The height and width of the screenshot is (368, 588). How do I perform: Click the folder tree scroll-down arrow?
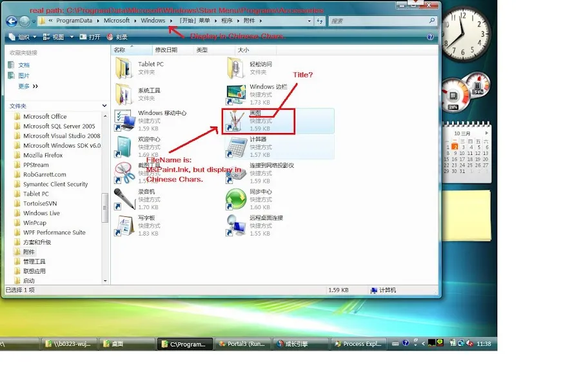click(105, 281)
